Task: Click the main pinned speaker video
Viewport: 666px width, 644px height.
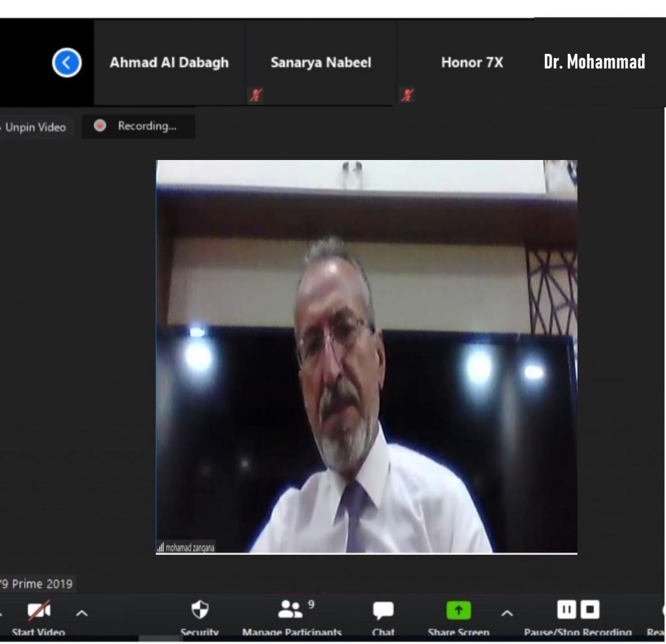Action: 366,356
